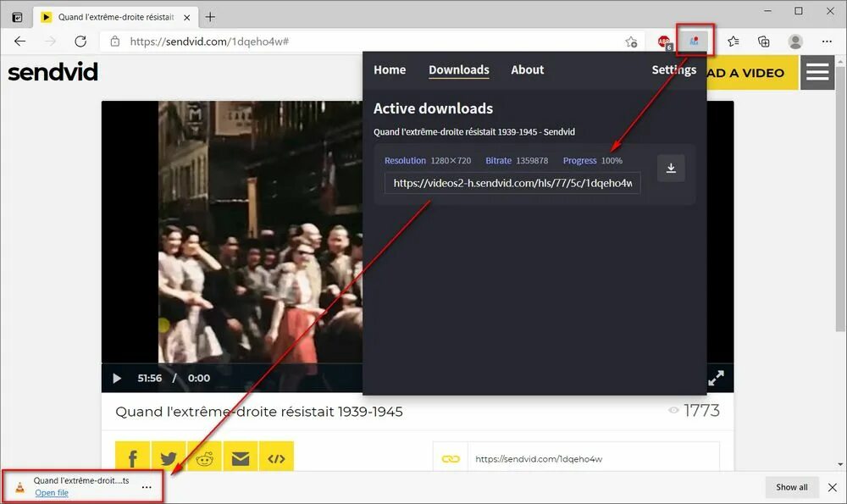The height and width of the screenshot is (504, 847).
Task: Click the chain link icon
Action: pos(451,458)
